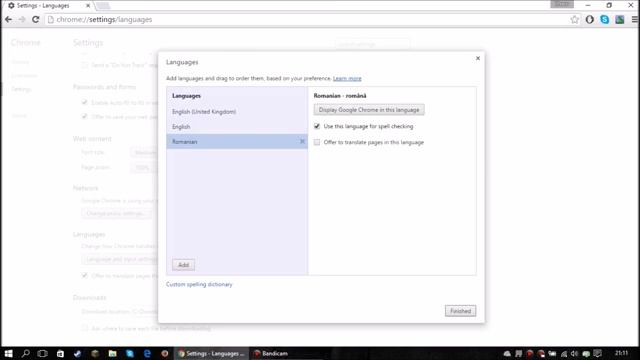640x360 pixels.
Task: Enable Offer to translate pages in this language
Action: point(317,142)
